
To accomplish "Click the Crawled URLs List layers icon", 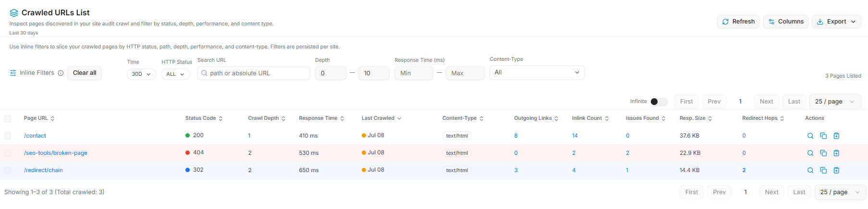I will (14, 13).
